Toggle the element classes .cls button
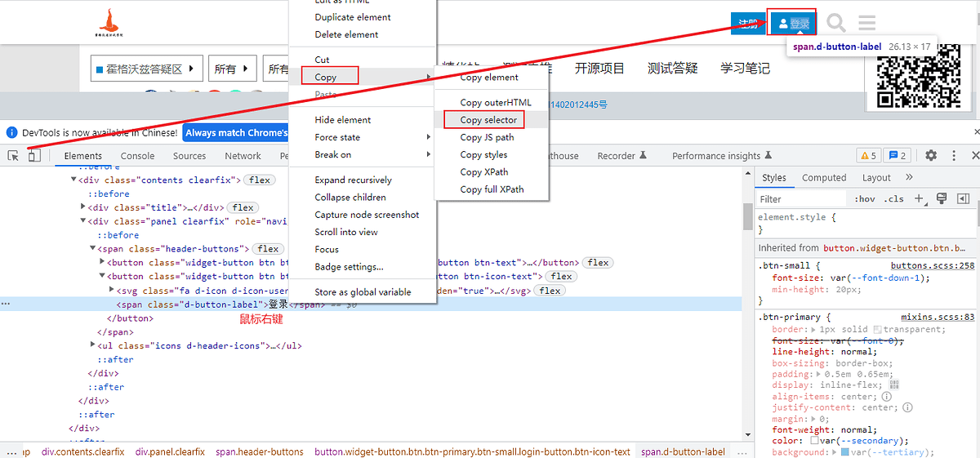 click(x=895, y=198)
